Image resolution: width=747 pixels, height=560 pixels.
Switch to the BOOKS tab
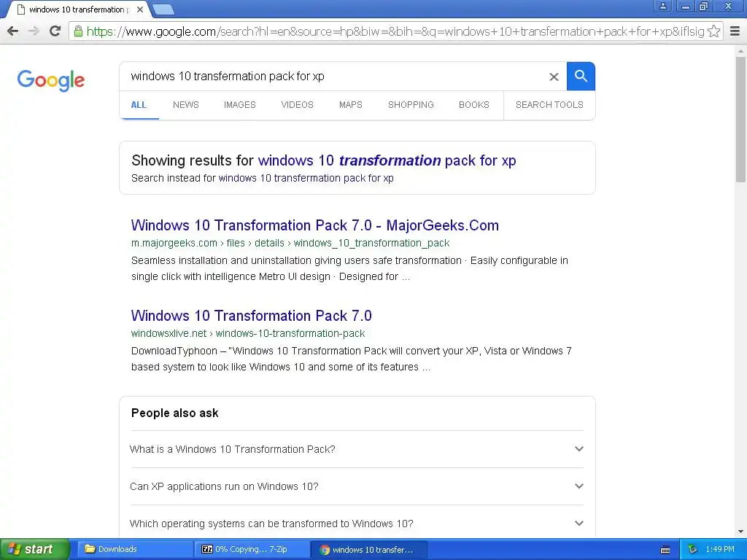[x=474, y=105]
